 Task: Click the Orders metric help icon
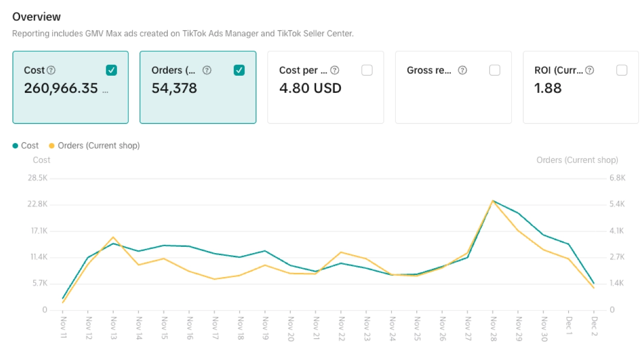tap(207, 71)
